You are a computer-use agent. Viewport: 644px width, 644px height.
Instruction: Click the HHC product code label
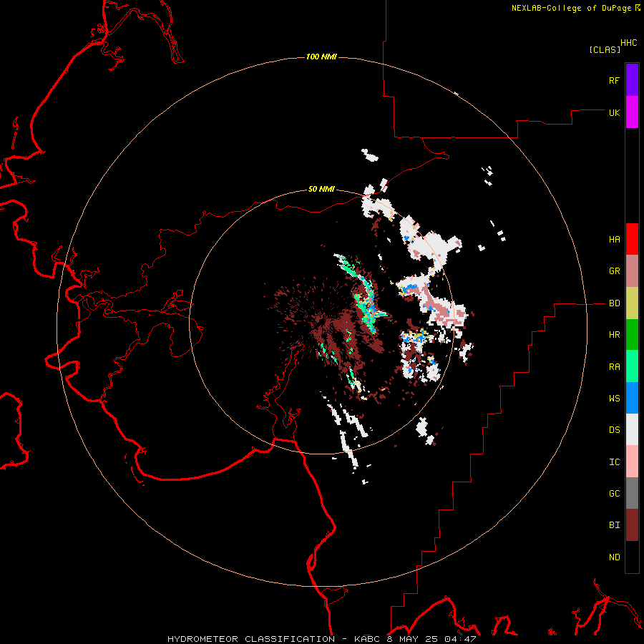tap(629, 43)
